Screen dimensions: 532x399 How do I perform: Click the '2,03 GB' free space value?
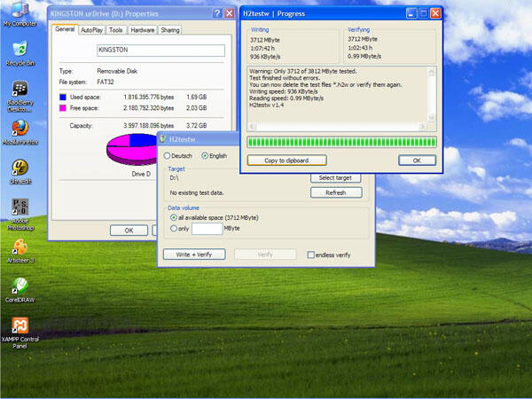click(197, 108)
